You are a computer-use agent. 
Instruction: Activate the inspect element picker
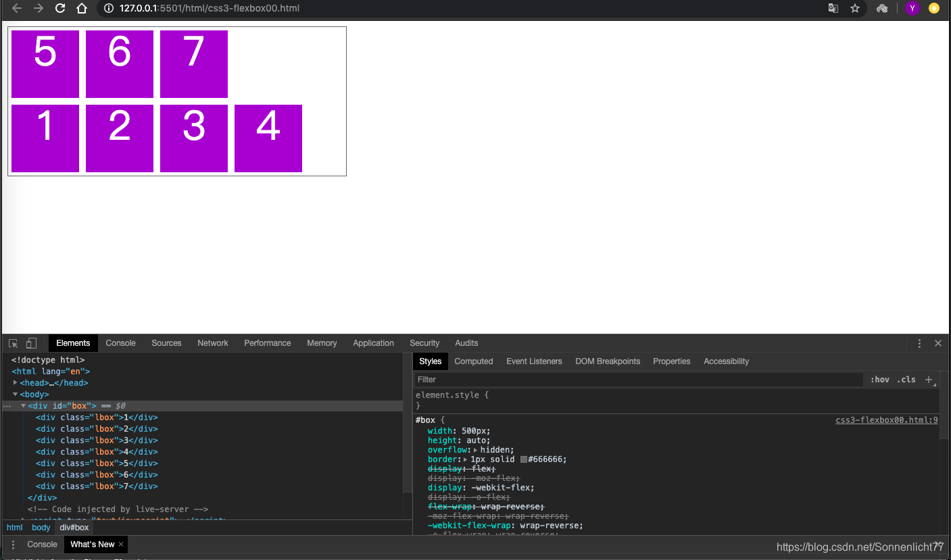[13, 343]
